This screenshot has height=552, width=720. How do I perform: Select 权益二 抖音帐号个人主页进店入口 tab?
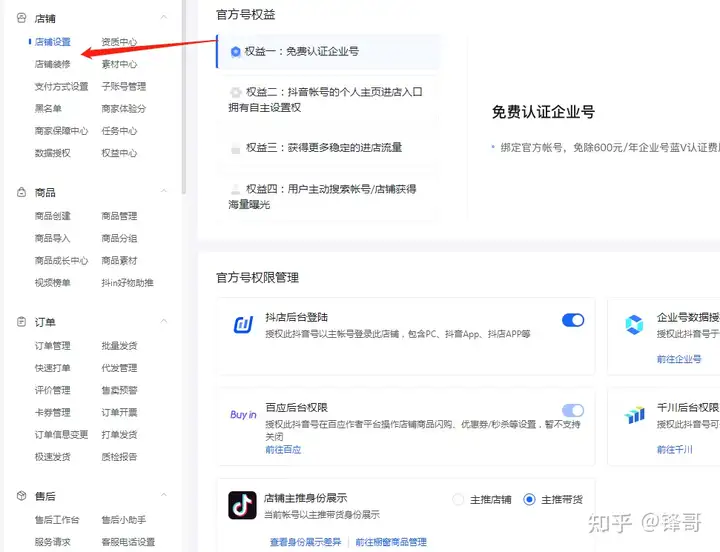(329, 100)
